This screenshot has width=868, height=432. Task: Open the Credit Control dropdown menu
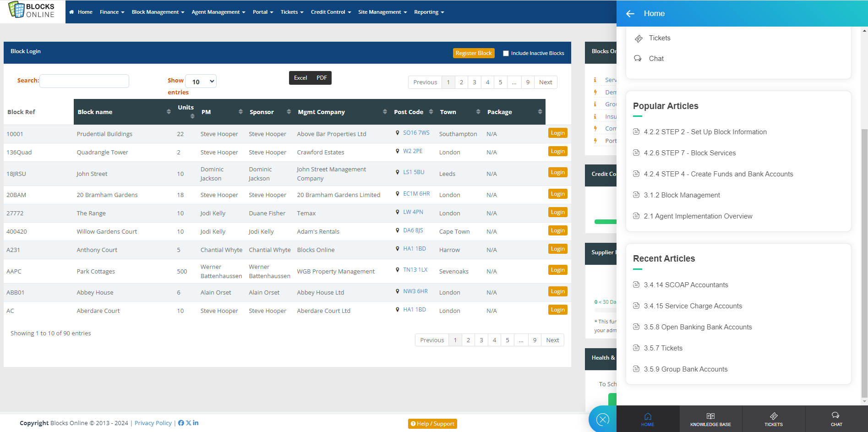(331, 12)
